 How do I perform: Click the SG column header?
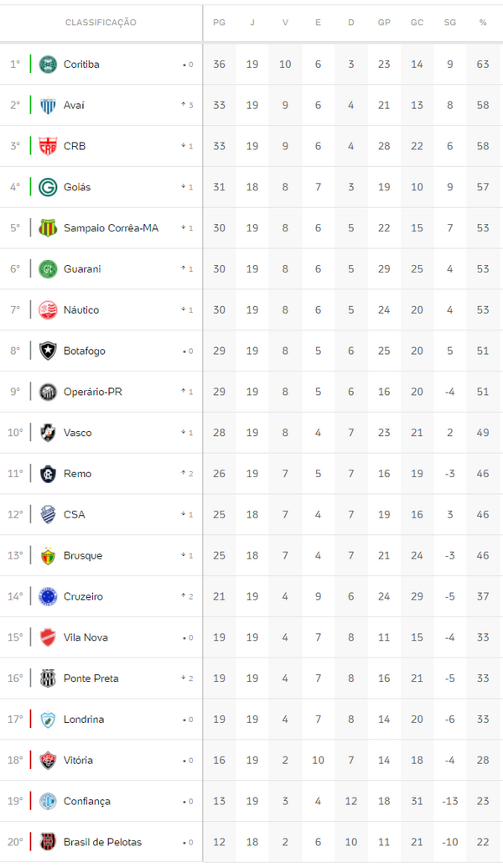(x=450, y=23)
